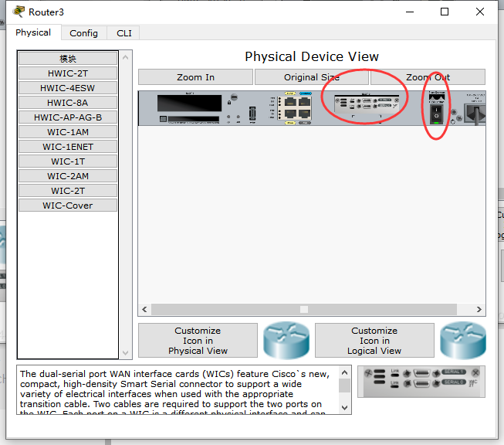Select the WIC-1AM module

(x=68, y=132)
